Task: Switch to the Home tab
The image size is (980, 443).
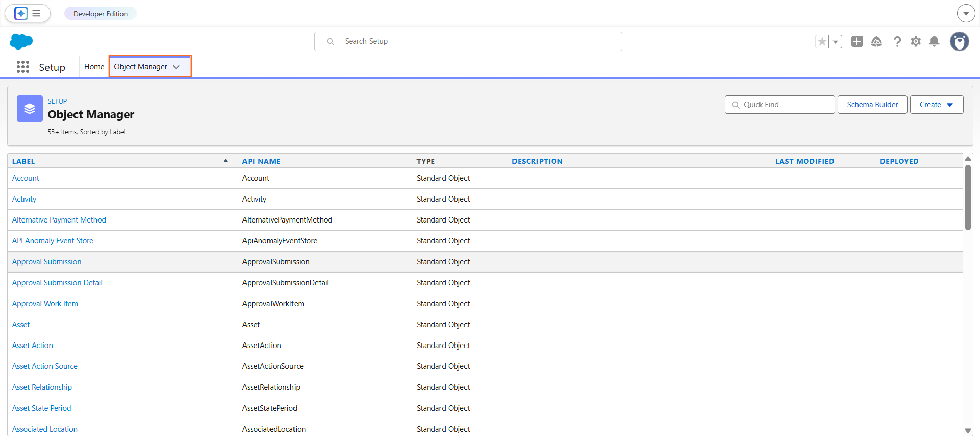Action: [x=94, y=67]
